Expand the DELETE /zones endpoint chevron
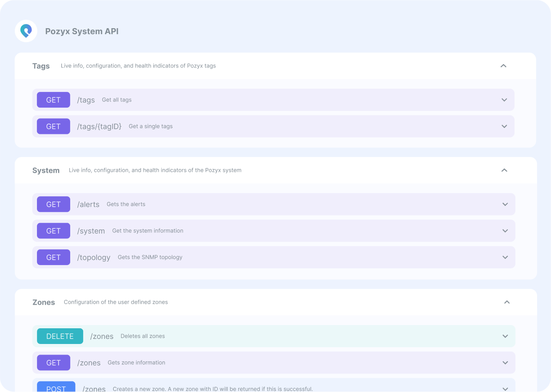 505,336
